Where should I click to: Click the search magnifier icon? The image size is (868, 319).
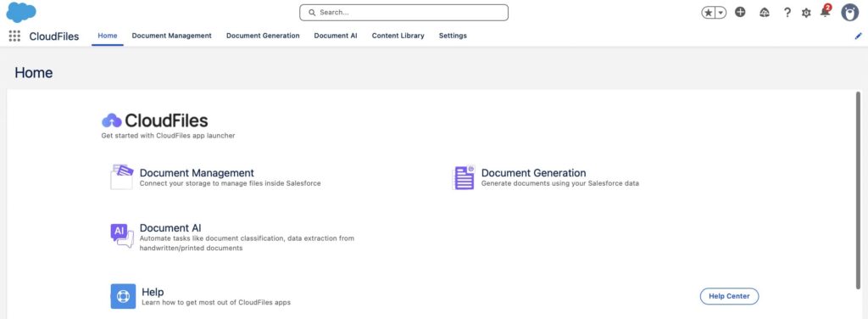[312, 12]
